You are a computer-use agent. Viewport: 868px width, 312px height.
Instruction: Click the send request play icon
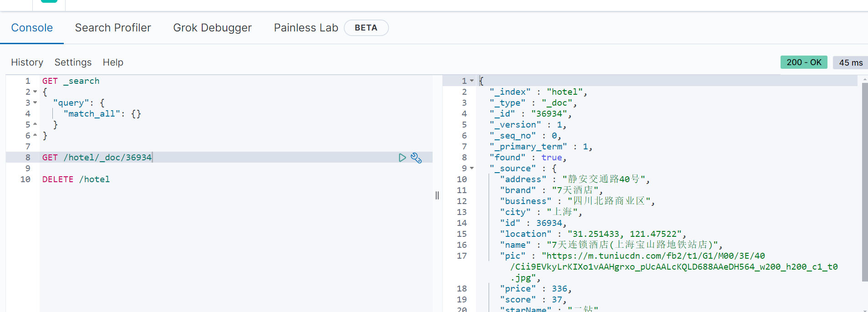click(x=402, y=158)
